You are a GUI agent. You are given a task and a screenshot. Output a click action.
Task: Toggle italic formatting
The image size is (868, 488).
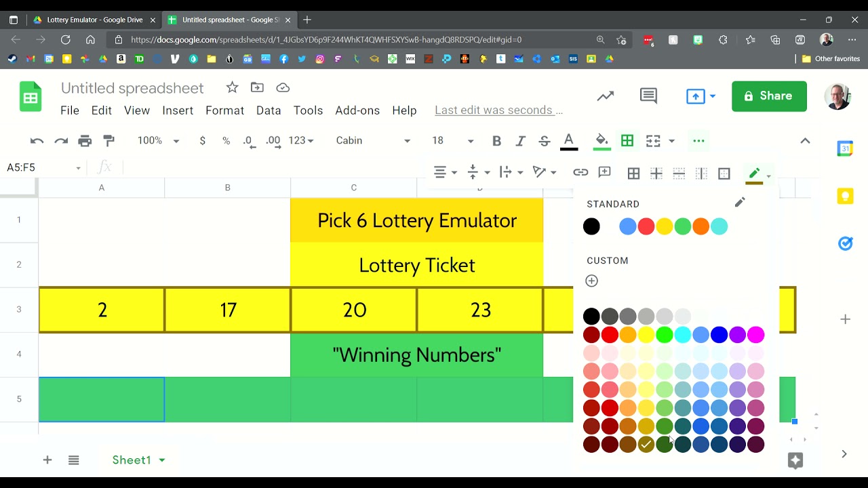coord(520,141)
